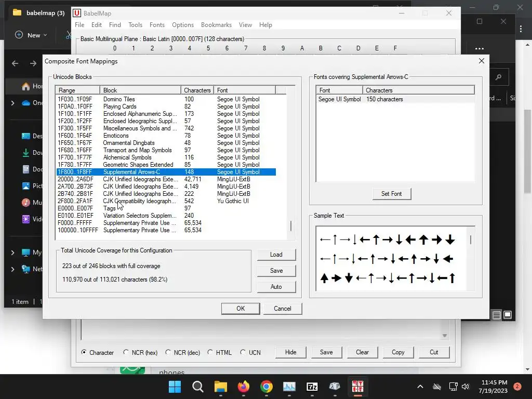Click the background window vertical scrollbar
Image resolution: width=532 pixels, height=399 pixels.
pyautogui.click(x=528, y=151)
